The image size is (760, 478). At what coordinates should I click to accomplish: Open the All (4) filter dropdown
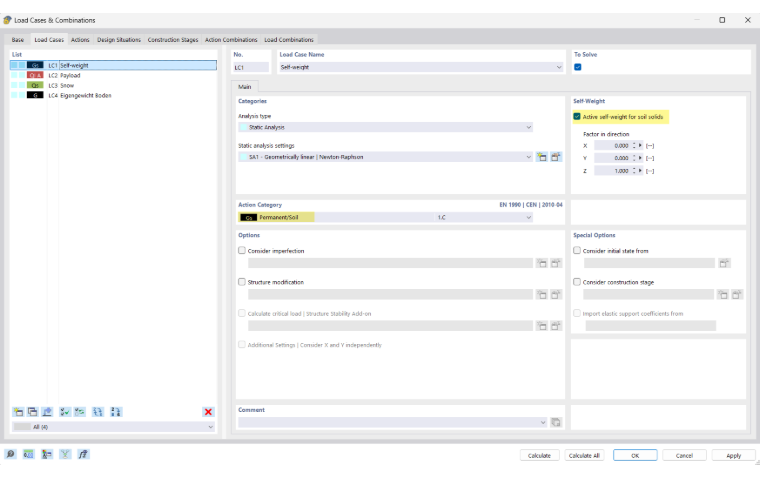210,427
